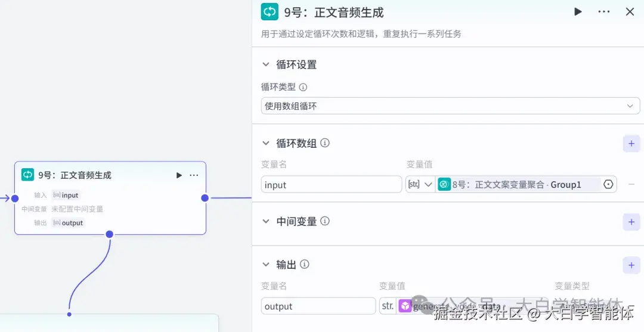Collapse the 中间变量 section
Screen dimensions: 644x332
point(266,222)
